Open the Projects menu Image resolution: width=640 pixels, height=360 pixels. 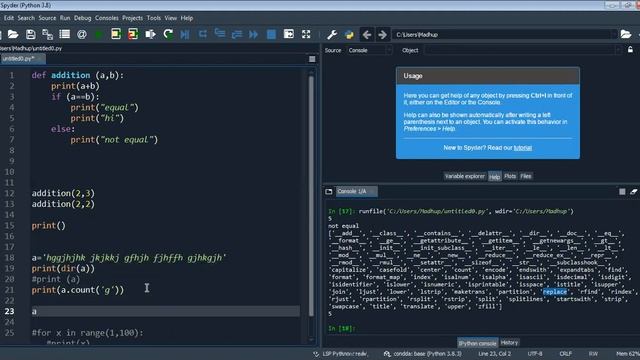(x=133, y=18)
